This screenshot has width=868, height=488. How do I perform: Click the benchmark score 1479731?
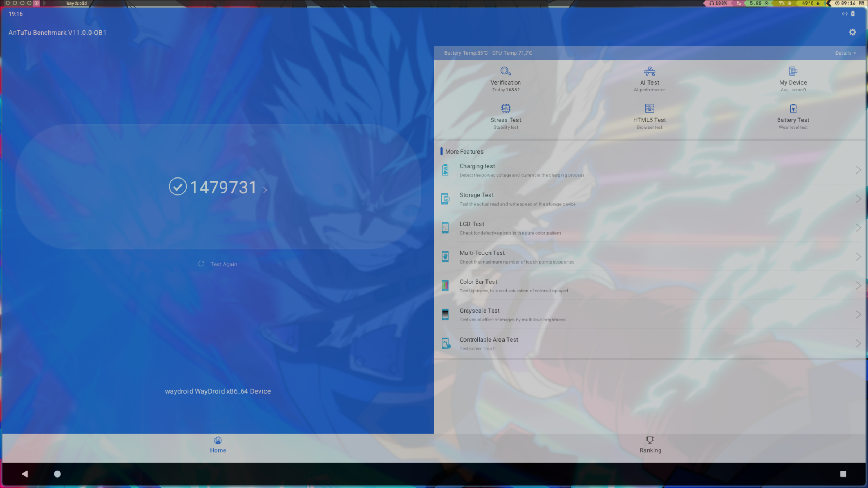[x=223, y=187]
